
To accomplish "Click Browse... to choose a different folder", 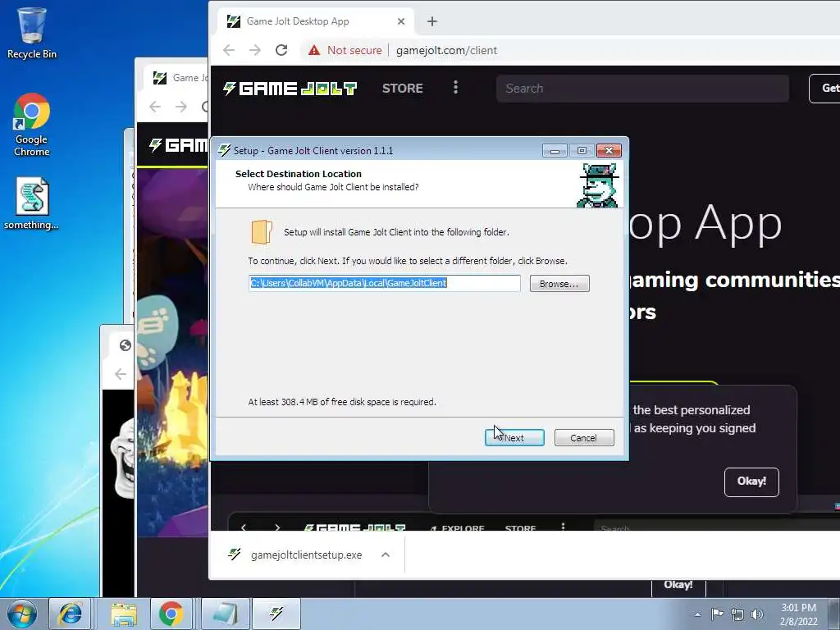I will tap(559, 283).
